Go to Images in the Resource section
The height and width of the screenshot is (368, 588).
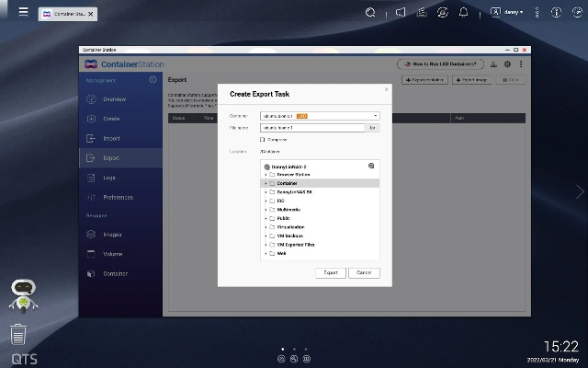(111, 235)
